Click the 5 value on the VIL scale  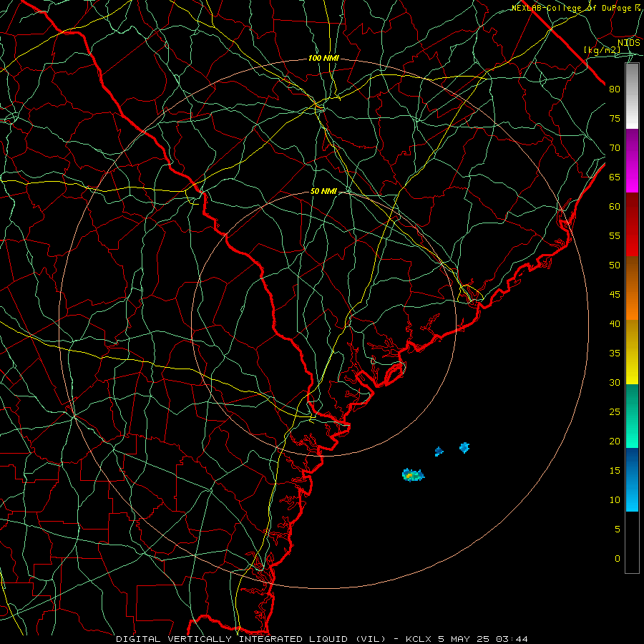point(618,530)
